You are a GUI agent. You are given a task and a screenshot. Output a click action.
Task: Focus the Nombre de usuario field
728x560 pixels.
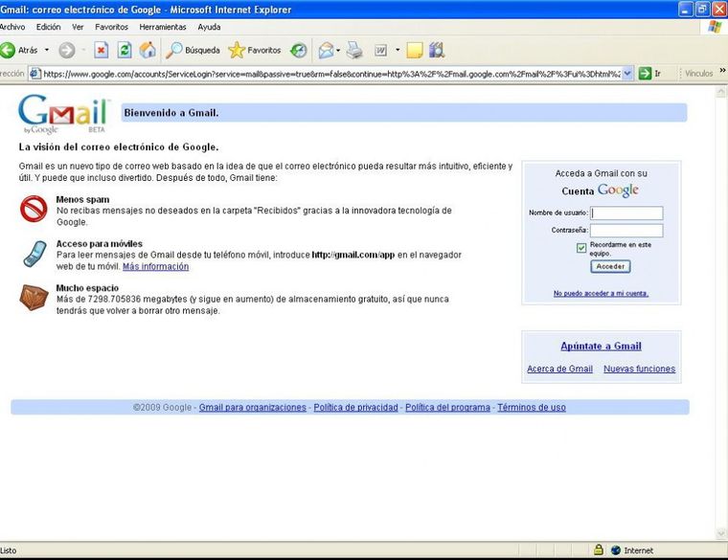[626, 213]
